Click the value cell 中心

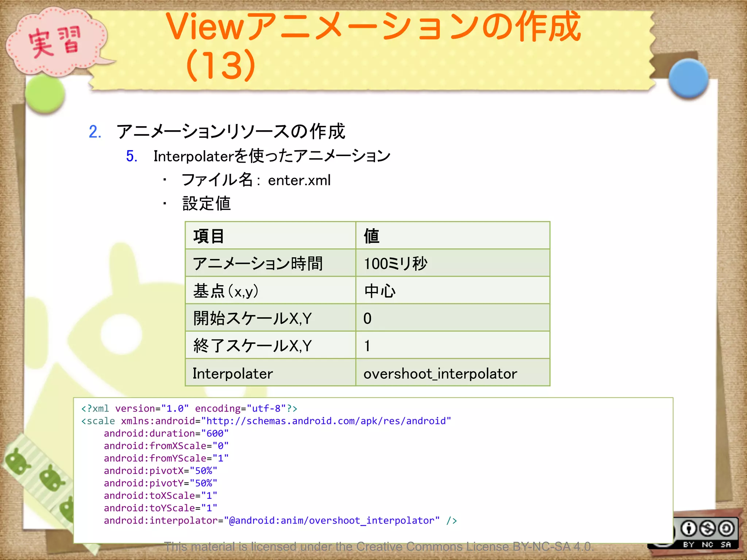(x=453, y=290)
